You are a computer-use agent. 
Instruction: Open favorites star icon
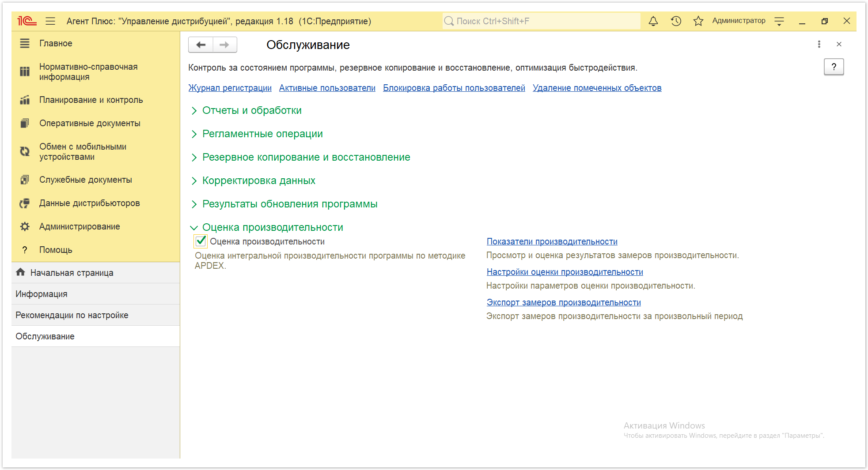pos(698,21)
